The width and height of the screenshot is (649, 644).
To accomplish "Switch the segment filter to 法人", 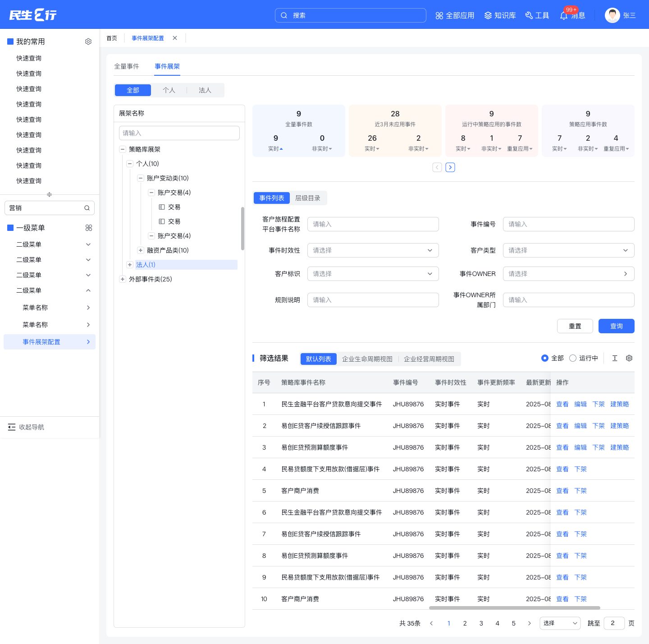I will (205, 90).
